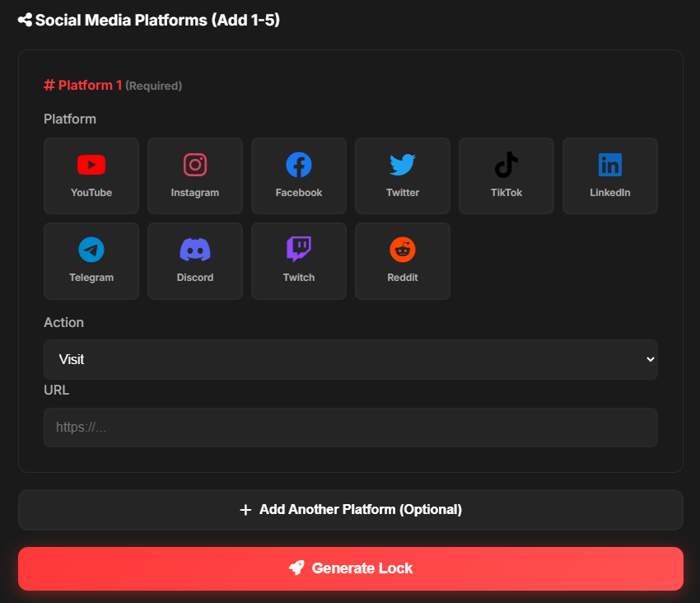Select the YouTube platform icon
The height and width of the screenshot is (603, 700).
pos(91,175)
